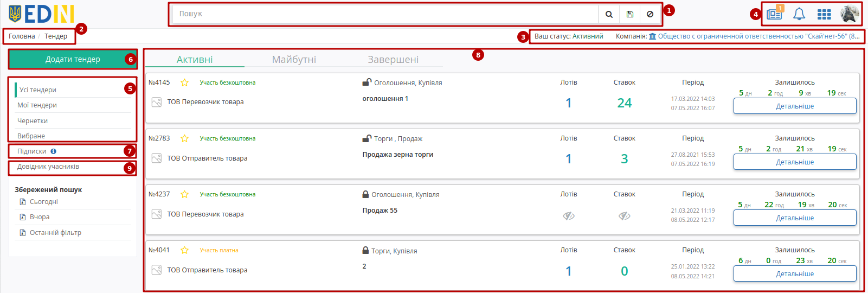Click bids count 3 in tender №2783
Image resolution: width=868 pixels, height=293 pixels.
tap(625, 159)
